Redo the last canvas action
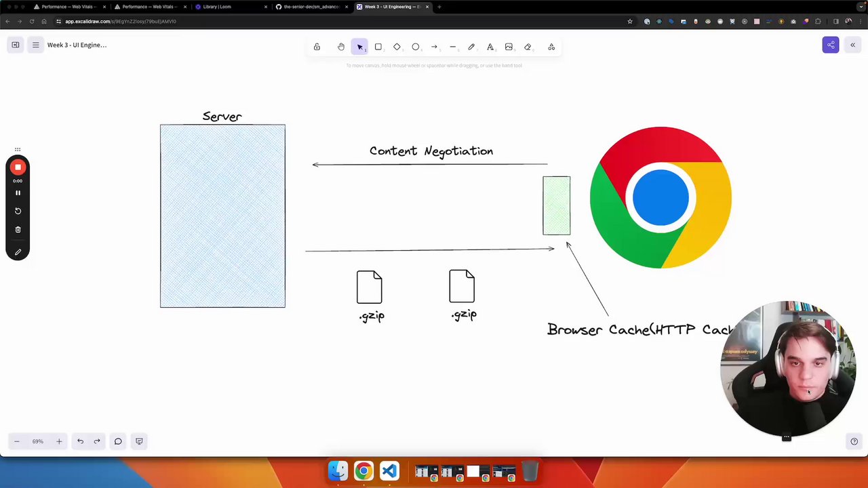The height and width of the screenshot is (488, 868). pos(97,441)
